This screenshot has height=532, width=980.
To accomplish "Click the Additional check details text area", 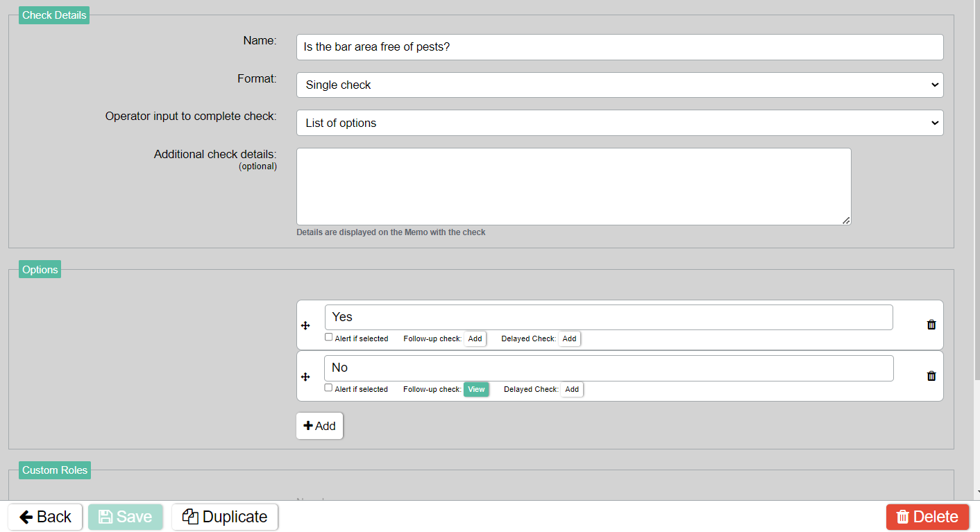I will 573,186.
